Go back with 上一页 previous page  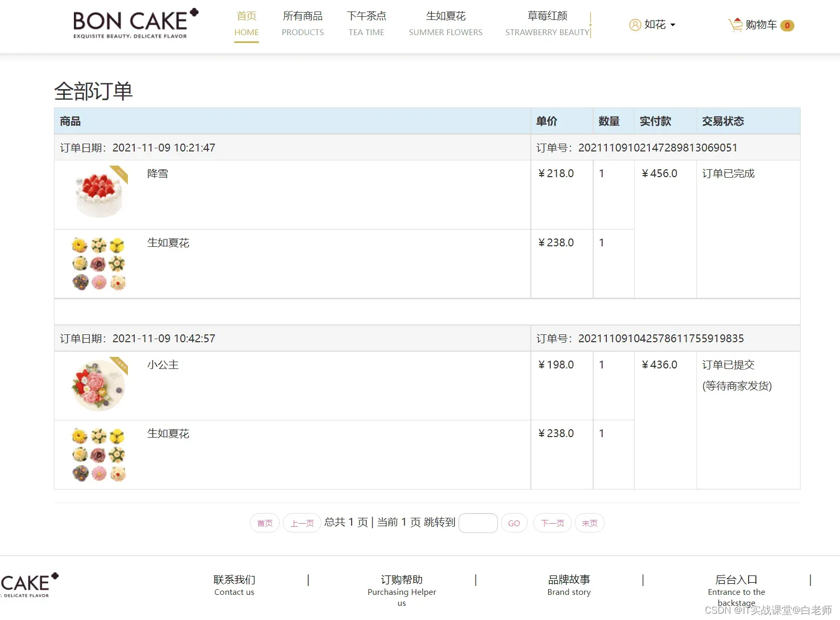click(x=302, y=523)
